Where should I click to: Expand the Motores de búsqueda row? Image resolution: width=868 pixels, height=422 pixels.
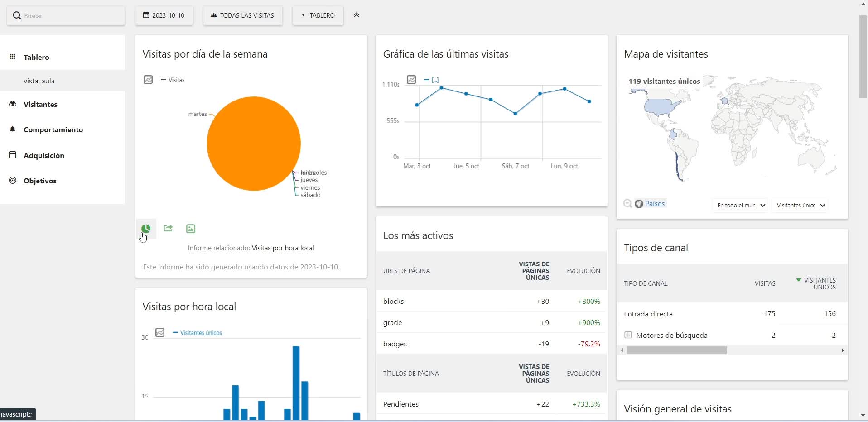click(628, 335)
